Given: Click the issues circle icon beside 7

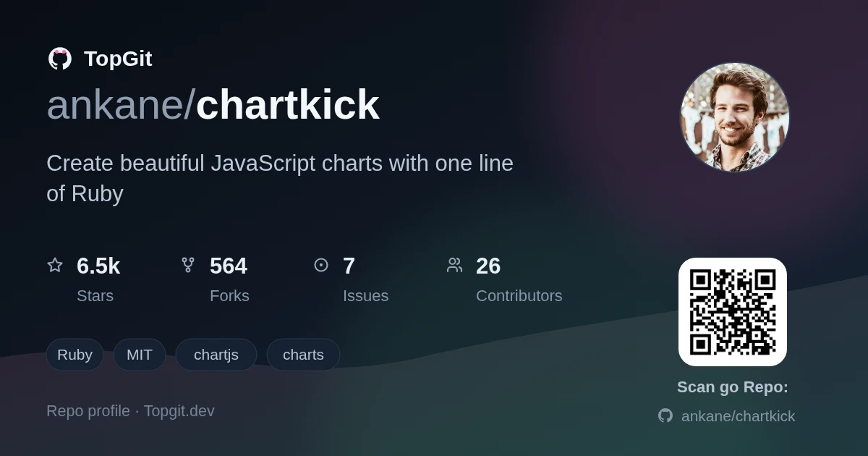Looking at the screenshot, I should [x=321, y=265].
